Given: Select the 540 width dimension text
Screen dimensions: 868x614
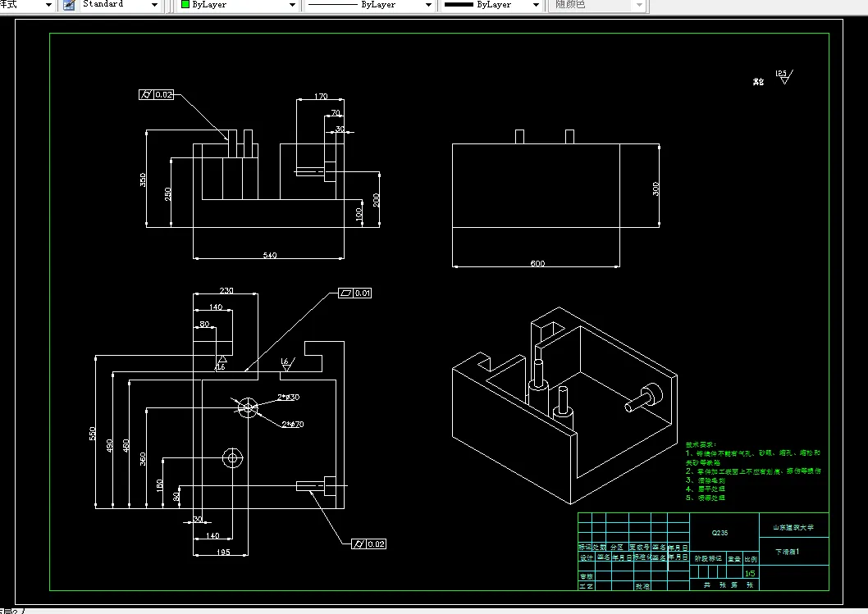Looking at the screenshot, I should click(x=270, y=255).
